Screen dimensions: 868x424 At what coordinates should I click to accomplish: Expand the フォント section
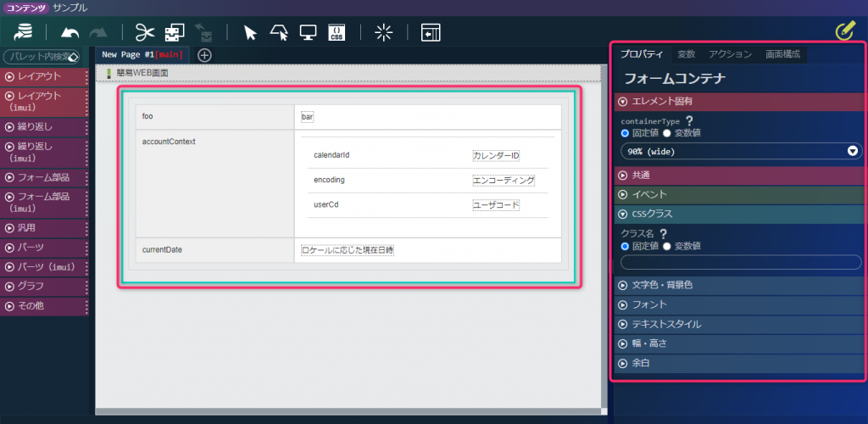tap(739, 305)
